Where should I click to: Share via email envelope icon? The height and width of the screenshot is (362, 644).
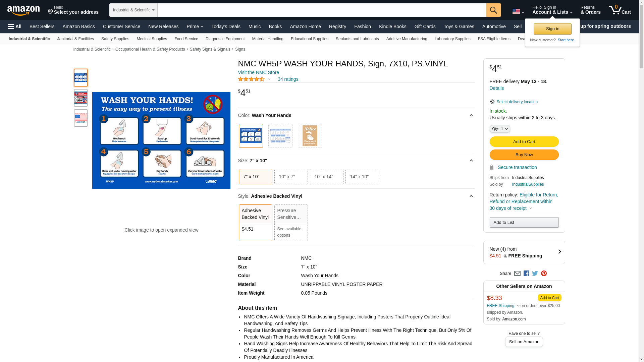[x=517, y=274]
